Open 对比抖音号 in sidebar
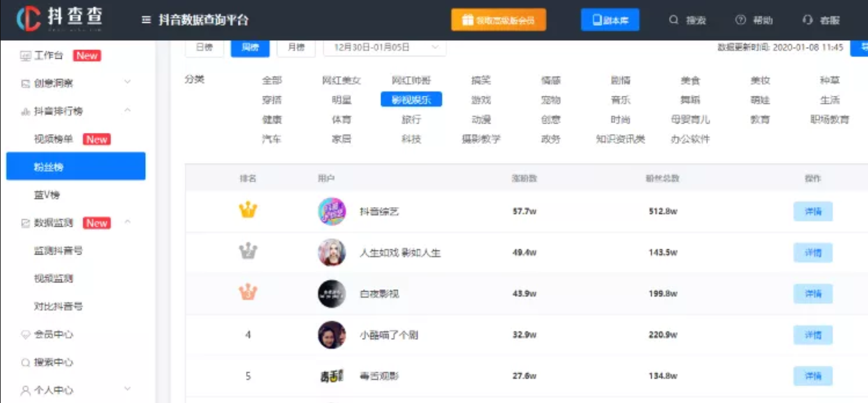 pos(58,306)
